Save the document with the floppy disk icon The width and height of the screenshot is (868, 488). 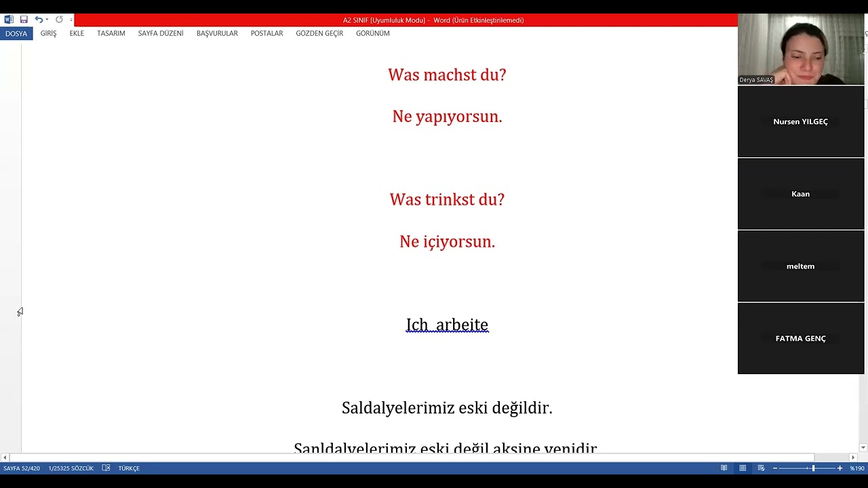(x=24, y=20)
